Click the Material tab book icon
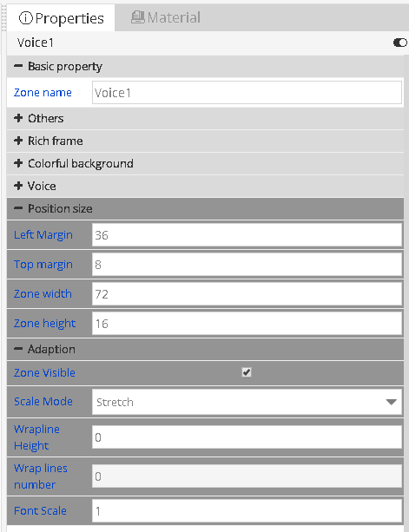The width and height of the screenshot is (409, 532). point(138,17)
